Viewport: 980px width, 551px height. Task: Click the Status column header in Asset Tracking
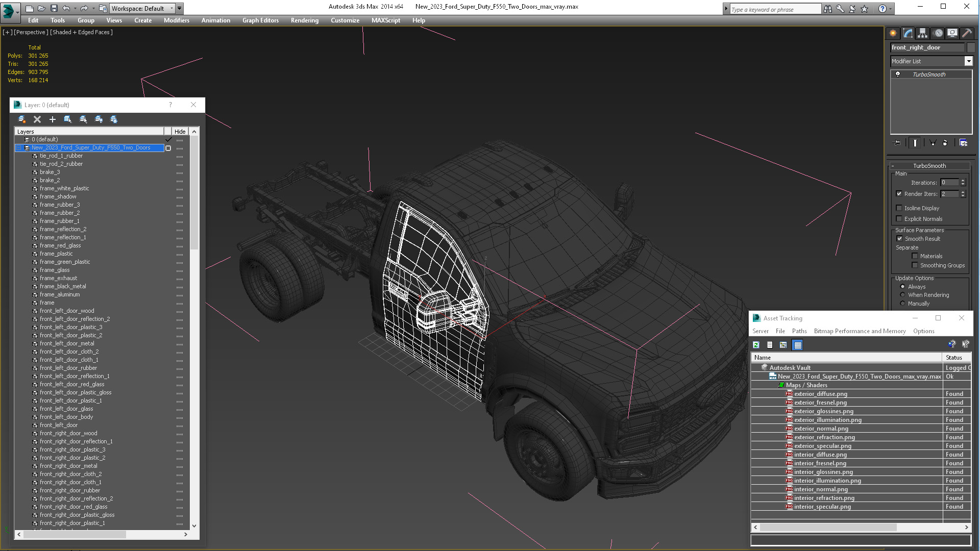pyautogui.click(x=957, y=358)
